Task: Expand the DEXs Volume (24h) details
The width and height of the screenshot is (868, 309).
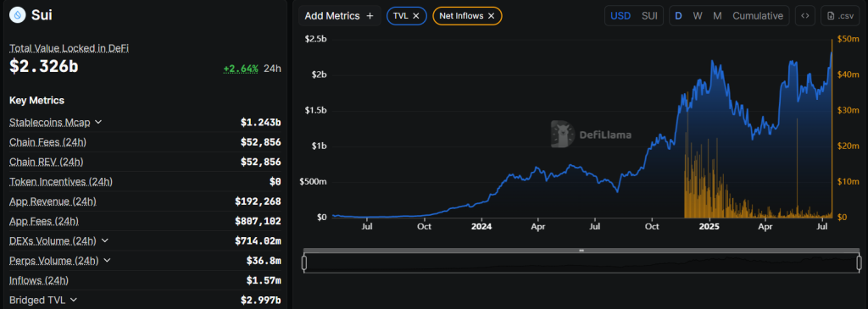Action: pyautogui.click(x=105, y=241)
